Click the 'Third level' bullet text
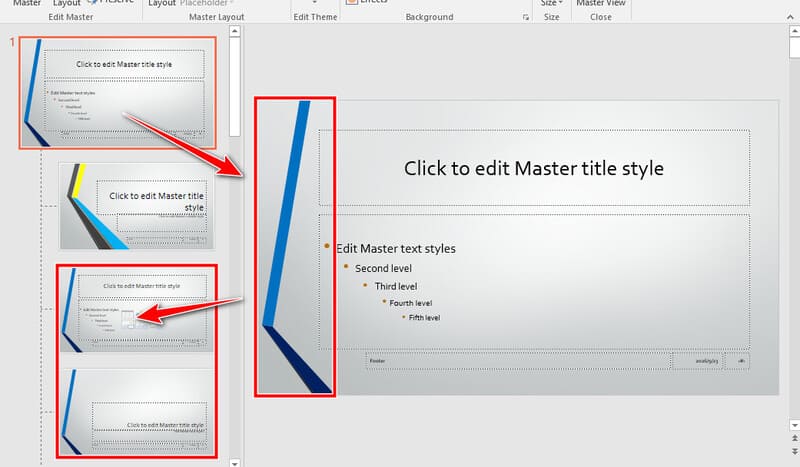The image size is (800, 467). point(396,286)
